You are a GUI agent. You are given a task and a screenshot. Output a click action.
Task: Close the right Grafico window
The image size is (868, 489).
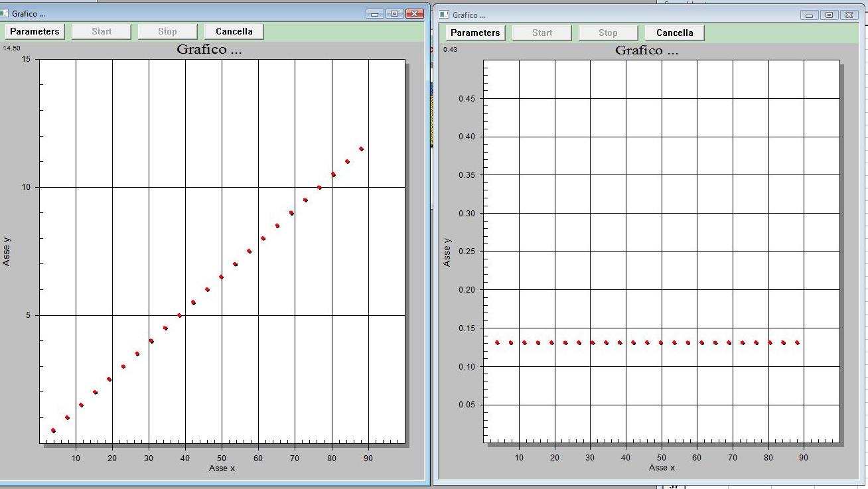click(849, 15)
